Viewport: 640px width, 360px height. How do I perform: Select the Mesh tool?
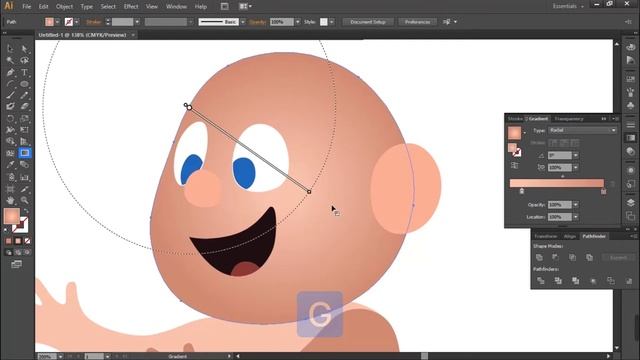pos(10,153)
